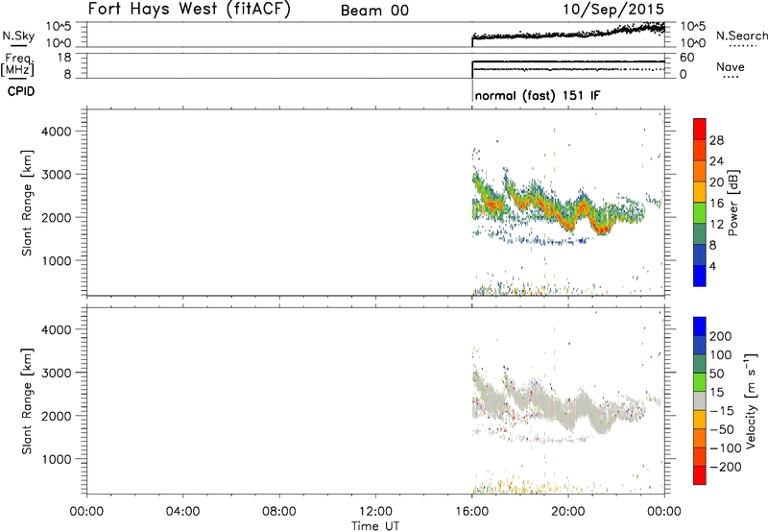Click the "18" tick on frequency axis
The width and height of the screenshot is (768, 532).
tap(63, 58)
